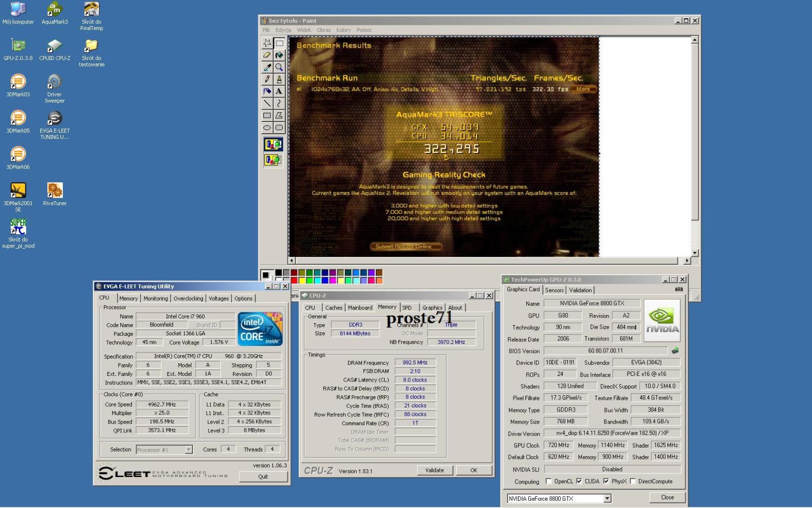Click OK button in CPU-Z
This screenshot has height=508, width=812.
(473, 470)
